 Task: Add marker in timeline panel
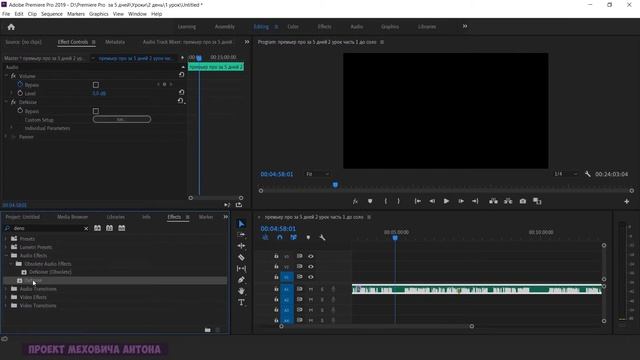point(308,237)
